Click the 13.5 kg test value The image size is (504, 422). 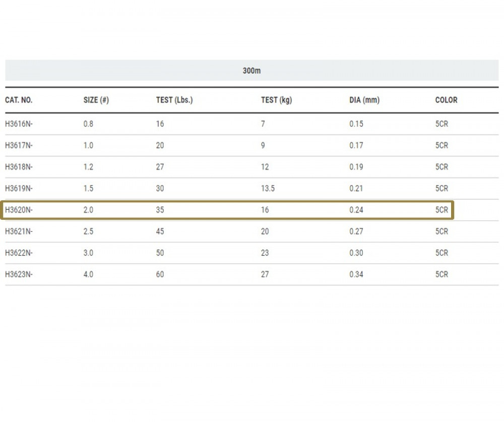268,189
